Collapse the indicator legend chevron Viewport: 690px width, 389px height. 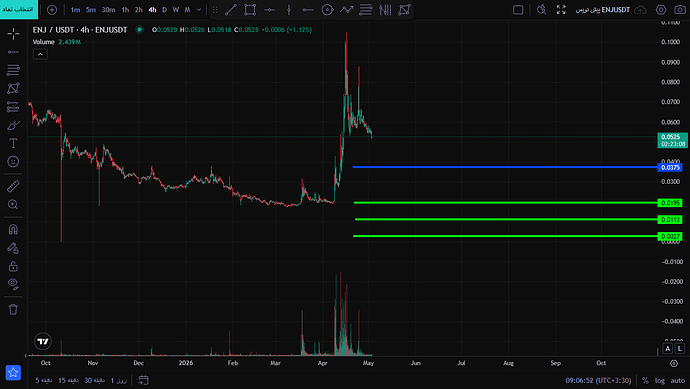[40, 54]
